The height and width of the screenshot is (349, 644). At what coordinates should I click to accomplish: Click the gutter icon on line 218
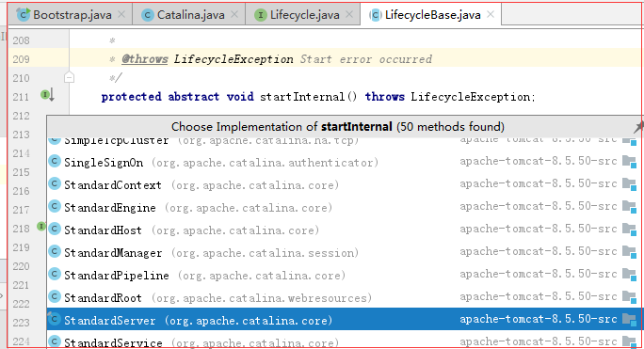[x=41, y=226]
